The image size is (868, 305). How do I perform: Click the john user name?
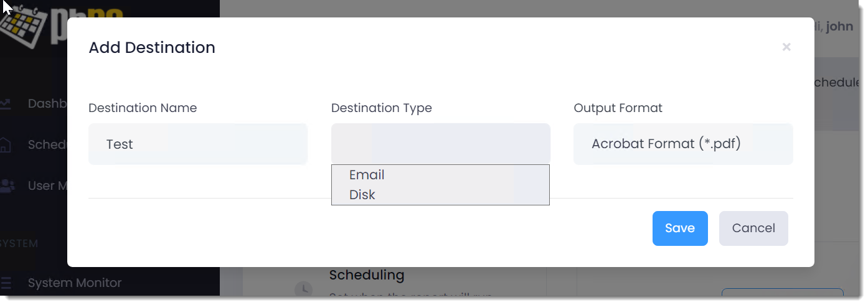point(839,27)
